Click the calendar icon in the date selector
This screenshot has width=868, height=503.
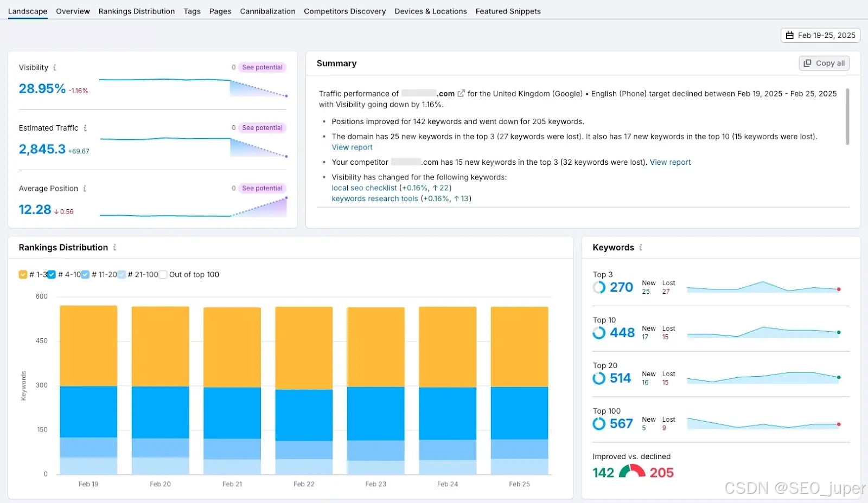790,35
